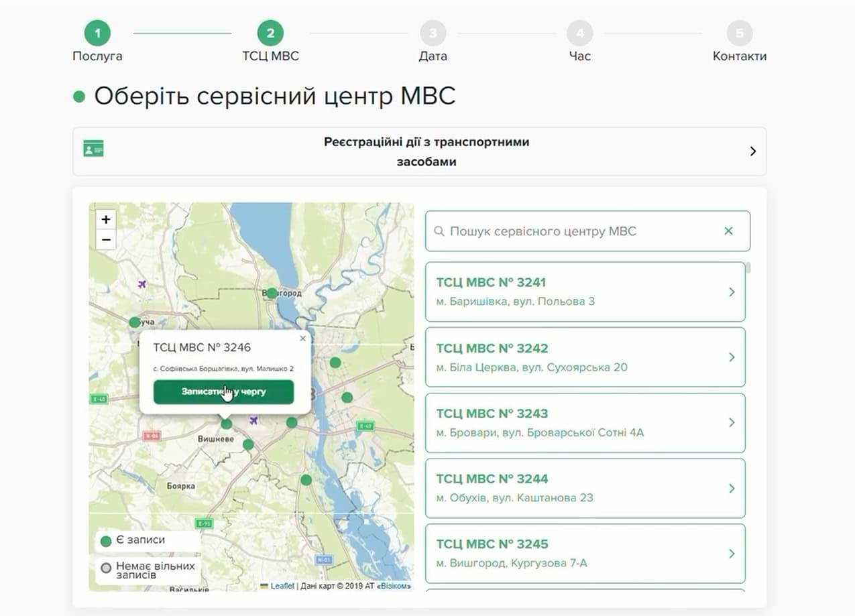855x616 pixels.
Task: Click the Немає вільних записів legend label
Action: (156, 570)
